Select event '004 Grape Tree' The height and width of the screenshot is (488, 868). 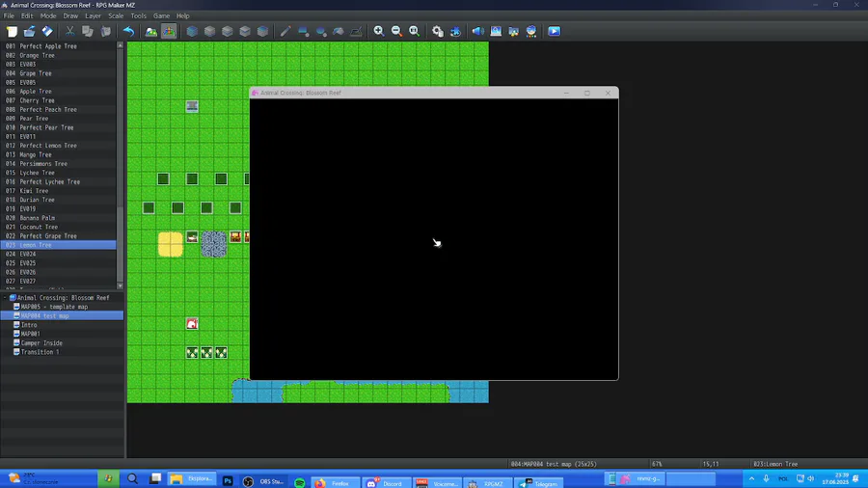click(x=58, y=73)
